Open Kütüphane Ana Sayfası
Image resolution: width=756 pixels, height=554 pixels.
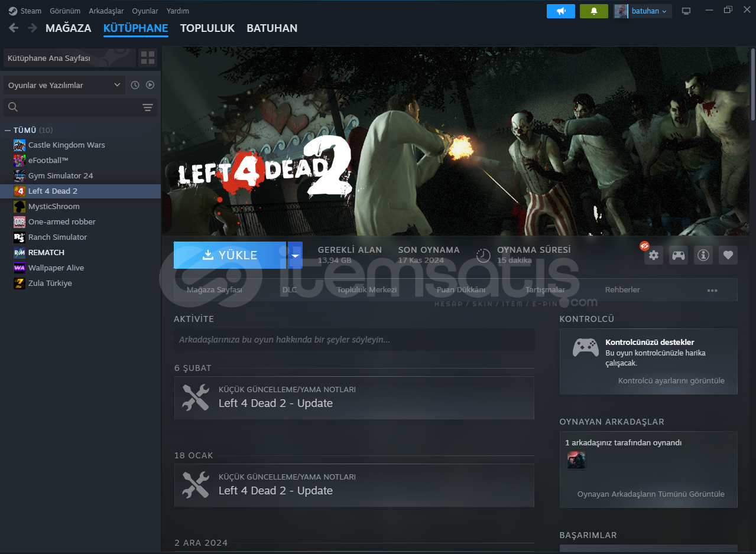[x=70, y=58]
